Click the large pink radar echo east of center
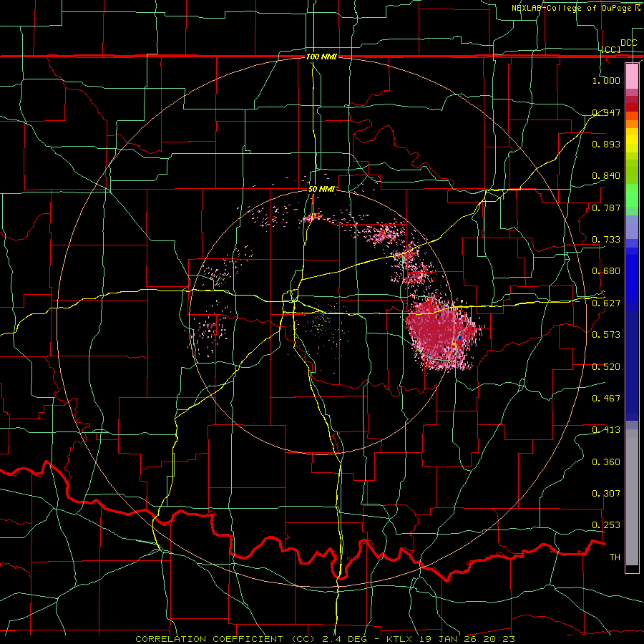 [441, 333]
